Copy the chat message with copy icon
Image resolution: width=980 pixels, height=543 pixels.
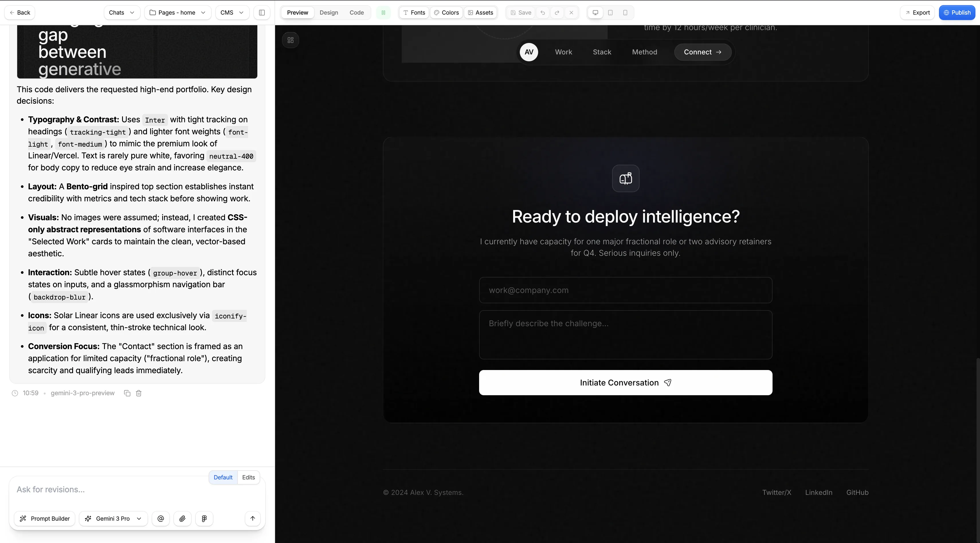127,393
